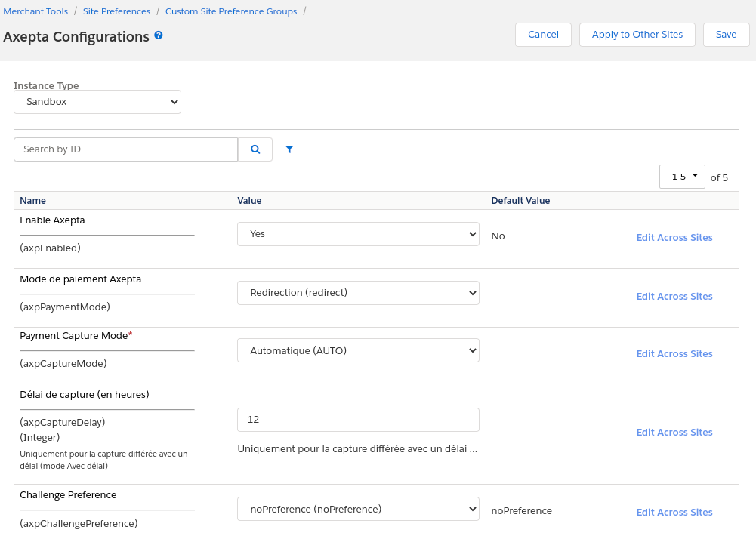Edit Across Sites for Enable Axepta
This screenshot has height=536, width=756.
[x=674, y=238]
